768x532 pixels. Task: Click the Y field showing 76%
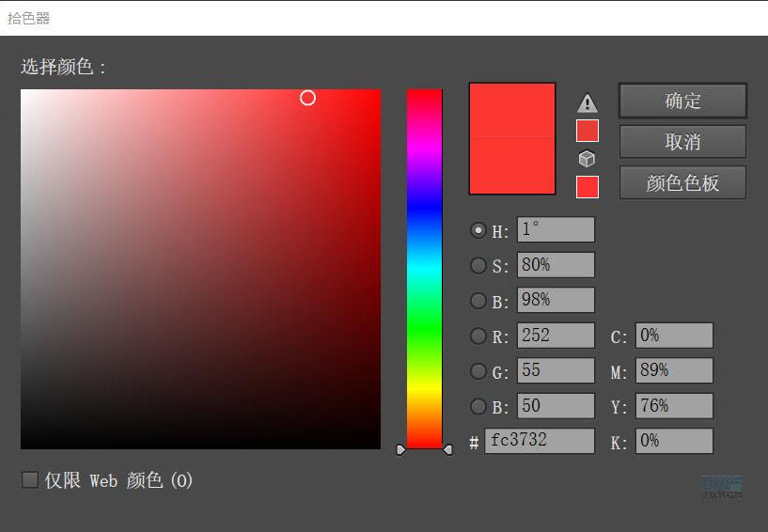[x=674, y=406]
